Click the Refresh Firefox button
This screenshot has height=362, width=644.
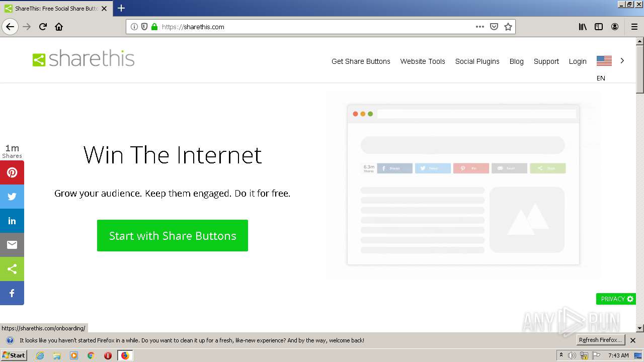(x=601, y=340)
